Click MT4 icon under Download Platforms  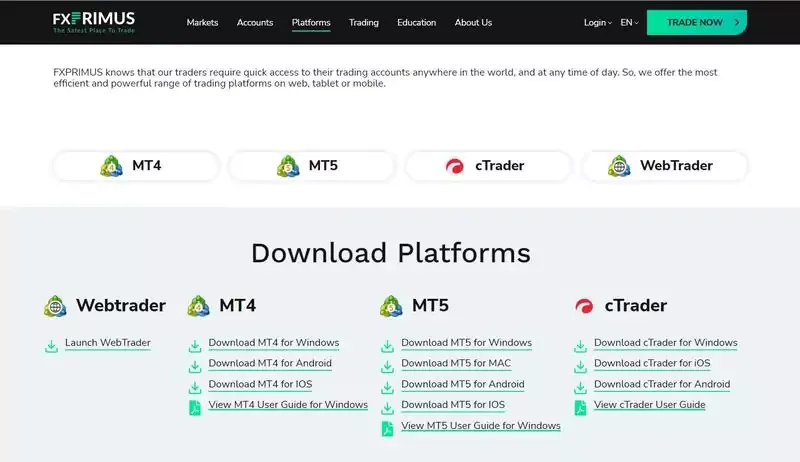(198, 306)
